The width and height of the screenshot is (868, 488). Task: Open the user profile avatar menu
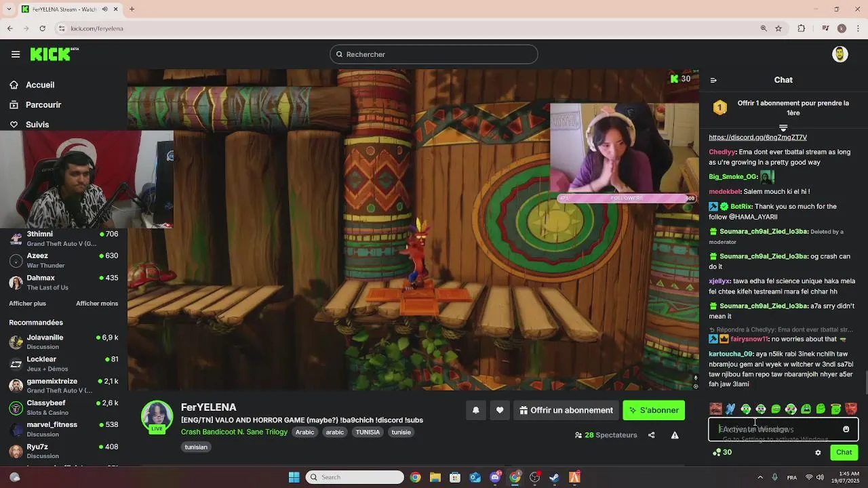tap(840, 54)
